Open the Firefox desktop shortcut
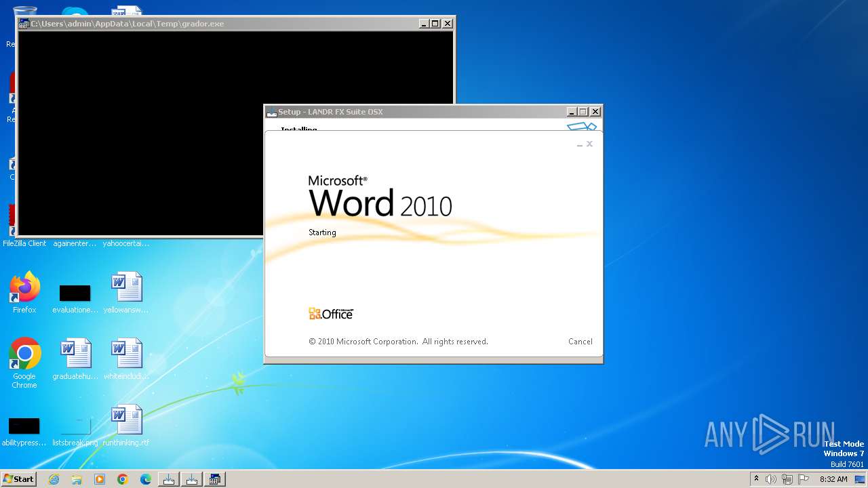Screen dimensions: 868x488 (x=24, y=293)
